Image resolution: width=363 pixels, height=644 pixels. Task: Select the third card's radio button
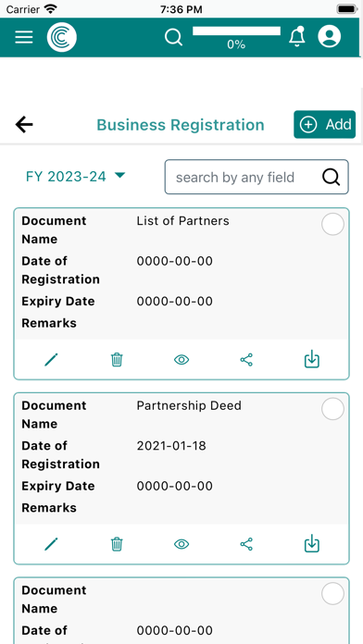(x=332, y=593)
